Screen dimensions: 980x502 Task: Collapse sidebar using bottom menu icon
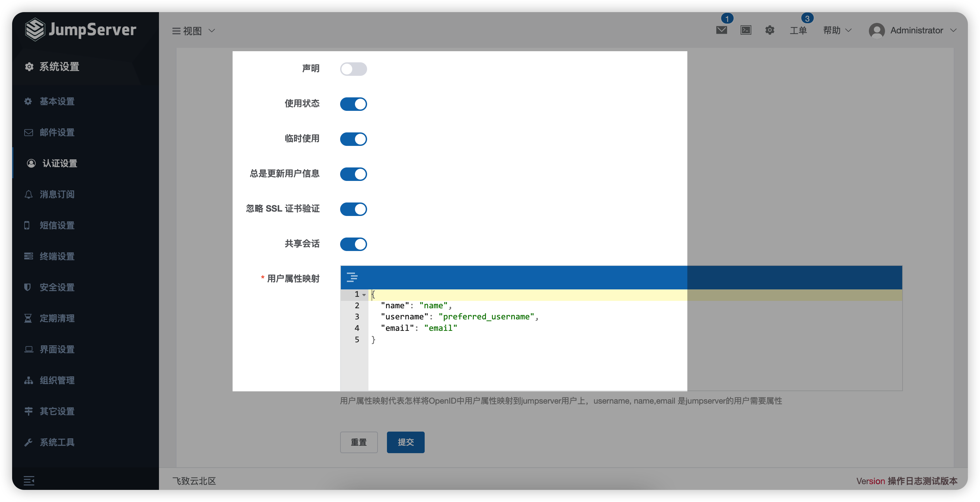point(29,481)
